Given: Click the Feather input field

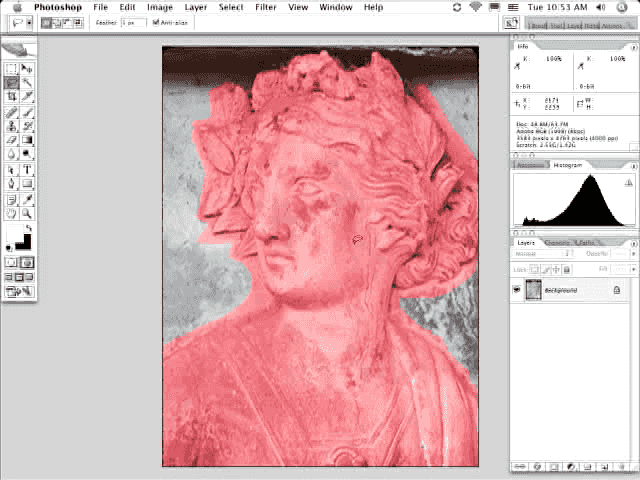Looking at the screenshot, I should [132, 22].
